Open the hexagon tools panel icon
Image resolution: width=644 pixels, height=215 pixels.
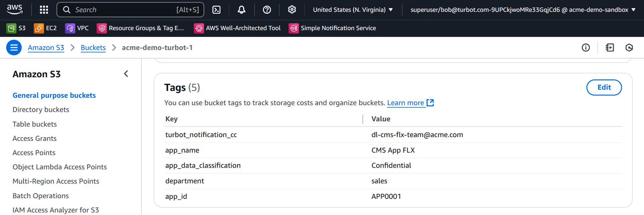629,48
